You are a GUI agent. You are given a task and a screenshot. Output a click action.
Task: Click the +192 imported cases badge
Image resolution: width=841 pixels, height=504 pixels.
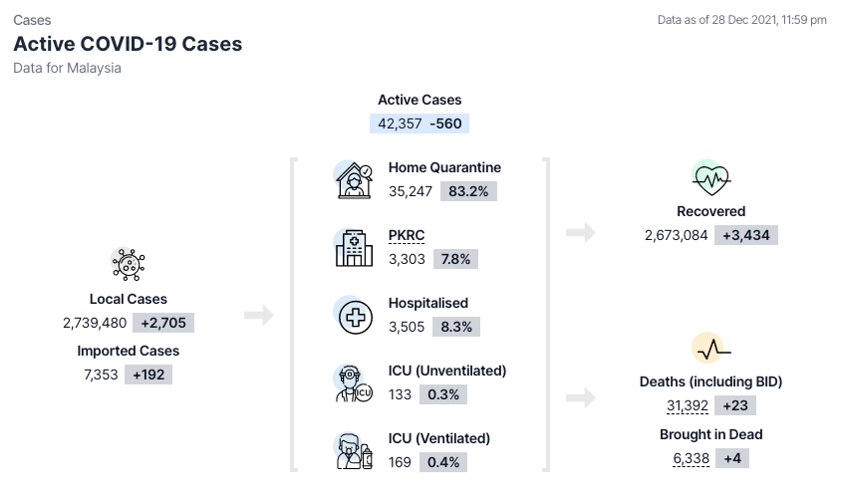tap(147, 376)
